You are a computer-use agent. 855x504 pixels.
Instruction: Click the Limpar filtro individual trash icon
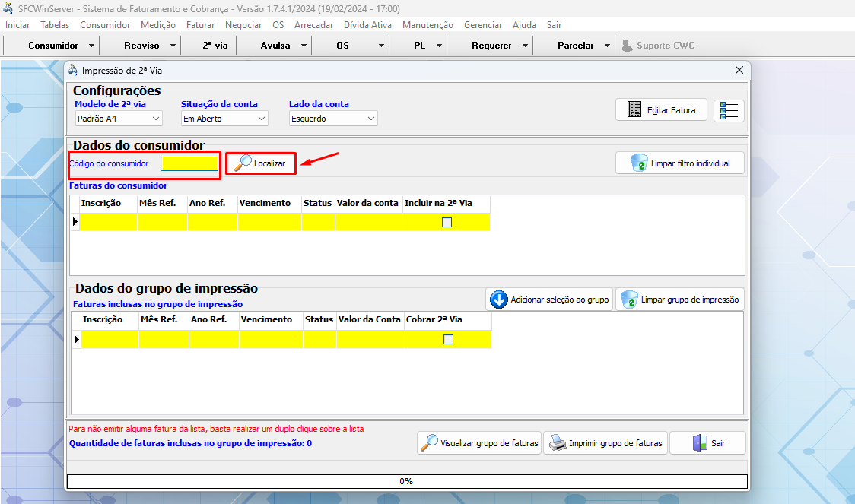[639, 163]
